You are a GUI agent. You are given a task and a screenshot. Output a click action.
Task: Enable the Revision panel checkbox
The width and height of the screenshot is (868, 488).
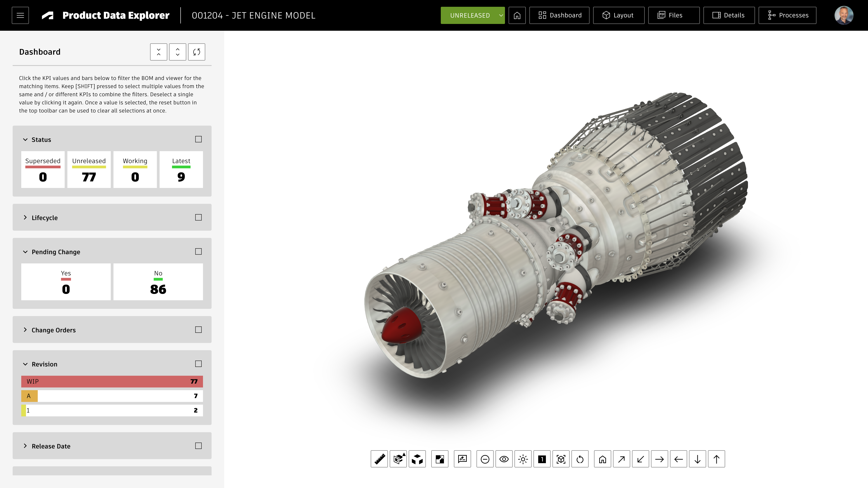198,364
